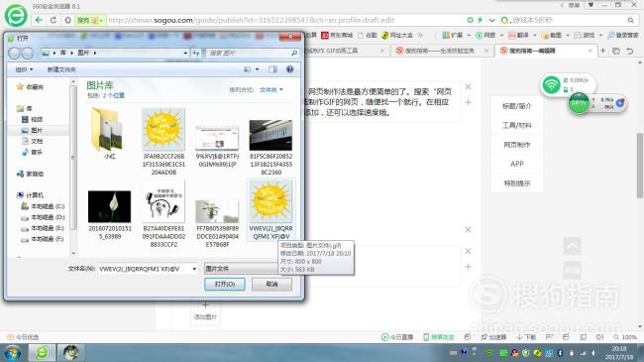Jump to 标题/简介 section
Viewport: 644px width, 362px height.
coord(516,106)
